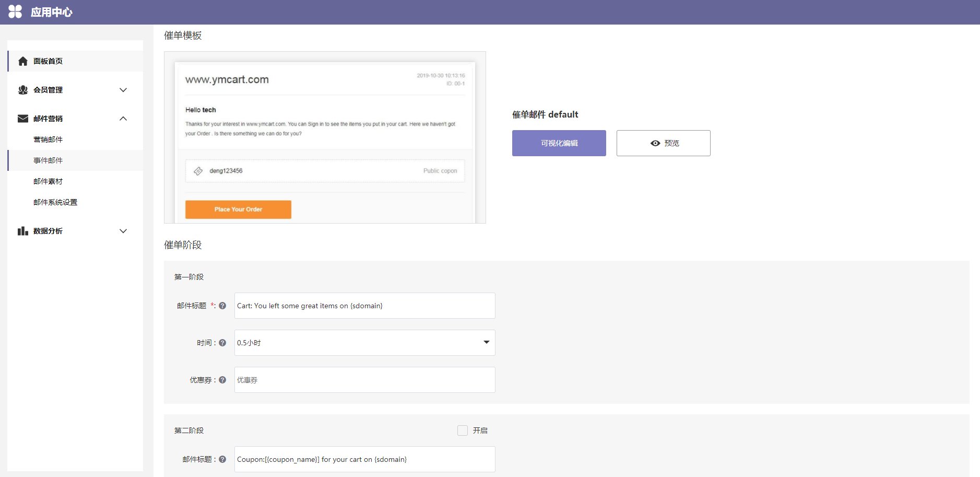Expand the 会员管理 menu chevron
Viewport: 980px width, 477px height.
(x=123, y=90)
